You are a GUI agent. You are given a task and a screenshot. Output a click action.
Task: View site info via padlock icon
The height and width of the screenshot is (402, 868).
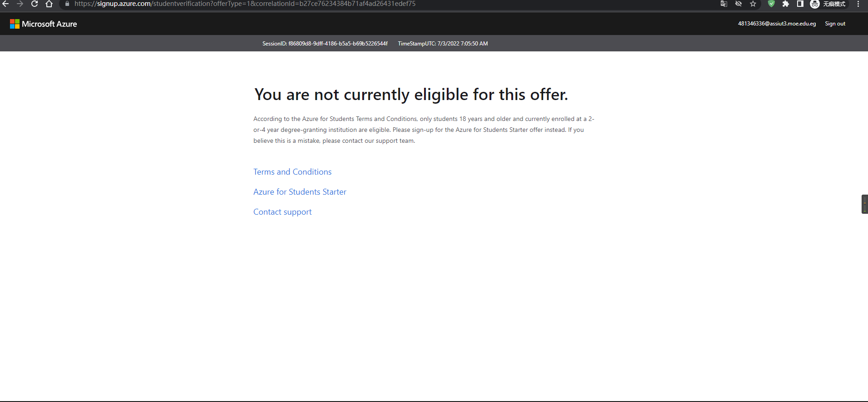coord(67,4)
